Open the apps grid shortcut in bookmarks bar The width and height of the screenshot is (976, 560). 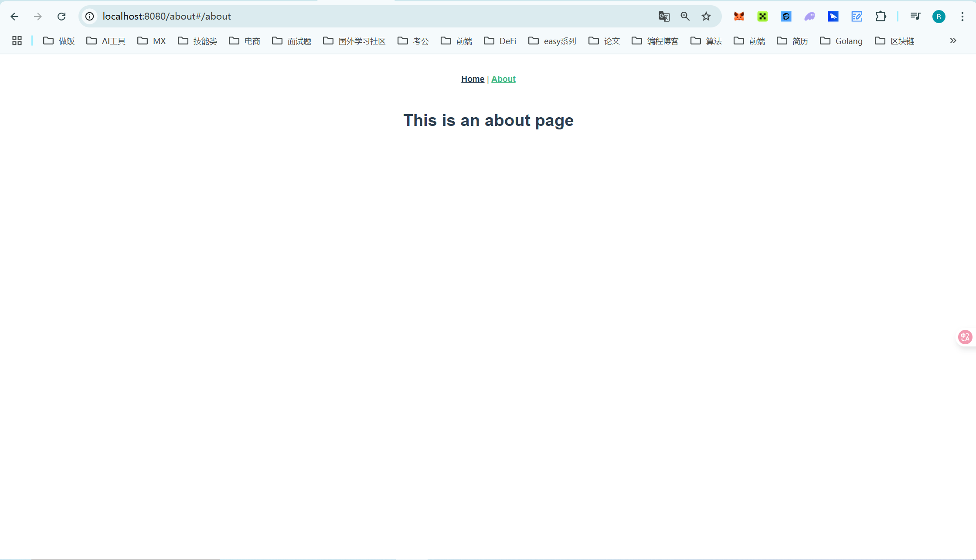click(17, 41)
